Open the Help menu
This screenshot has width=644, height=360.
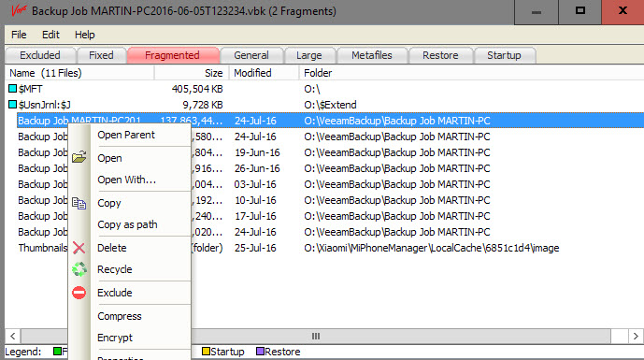pos(85,35)
